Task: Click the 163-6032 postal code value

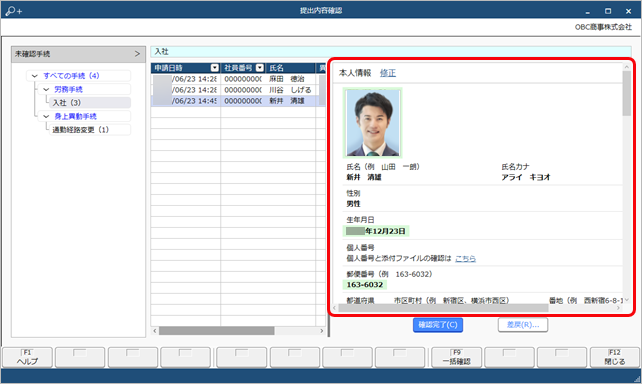Action: [x=365, y=285]
